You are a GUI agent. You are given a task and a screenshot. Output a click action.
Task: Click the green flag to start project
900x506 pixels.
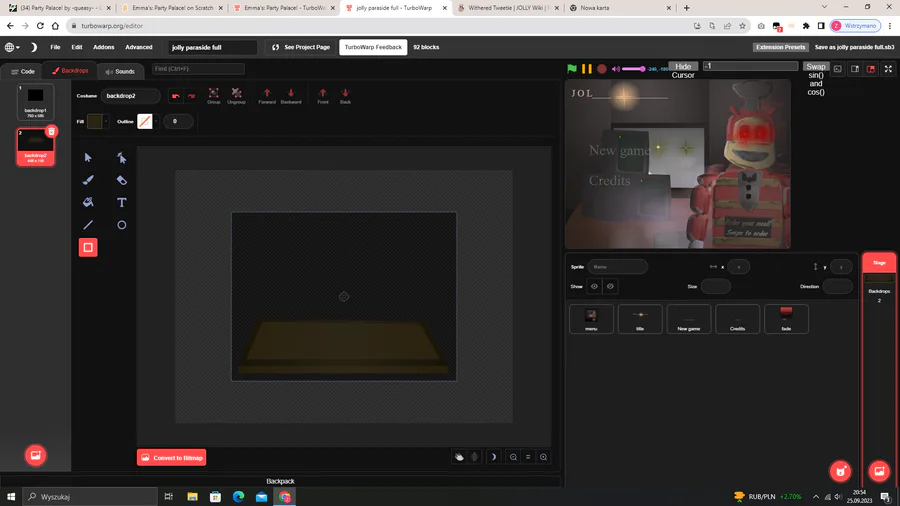coord(572,69)
